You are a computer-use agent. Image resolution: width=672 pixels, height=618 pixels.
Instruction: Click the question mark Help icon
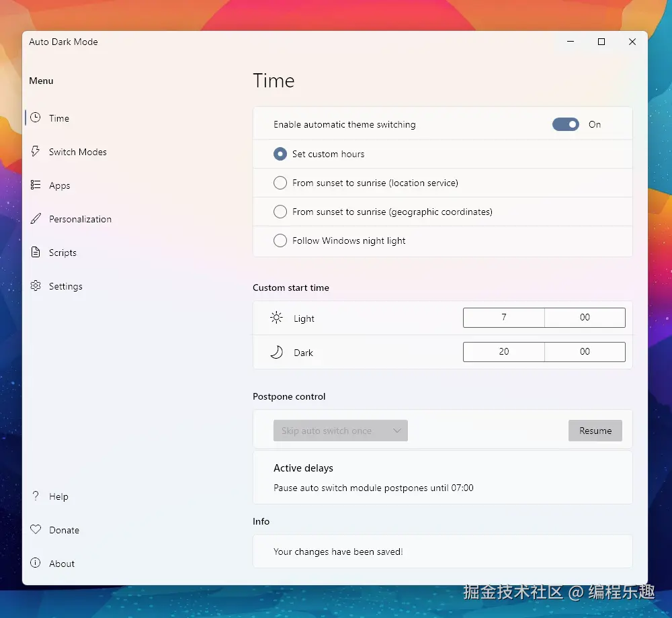click(36, 496)
